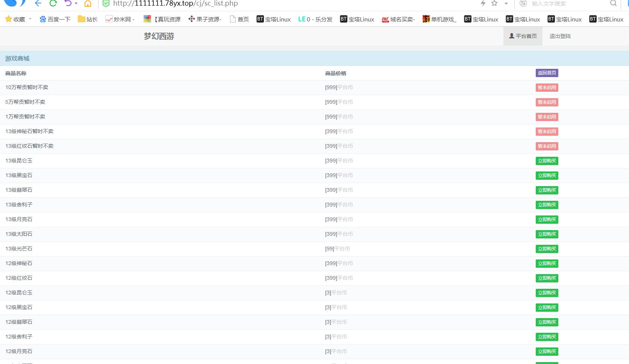Buy 13级光芒石 with 立即购买 button
629x364 pixels.
point(547,249)
